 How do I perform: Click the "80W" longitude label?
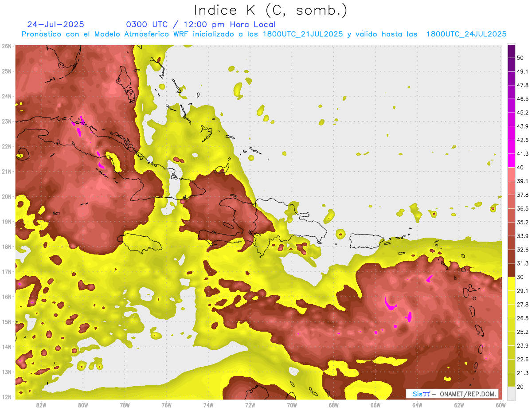(83, 405)
